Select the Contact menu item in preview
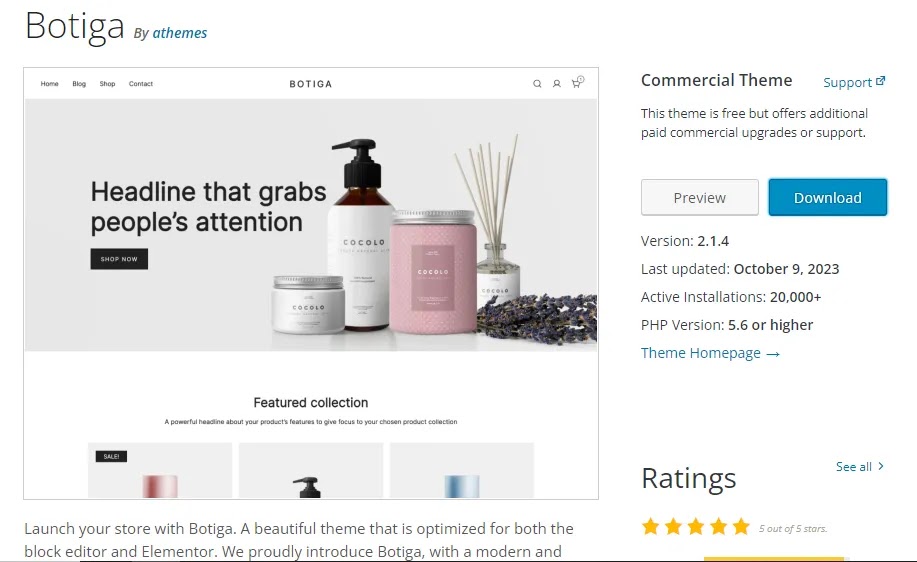 (141, 84)
